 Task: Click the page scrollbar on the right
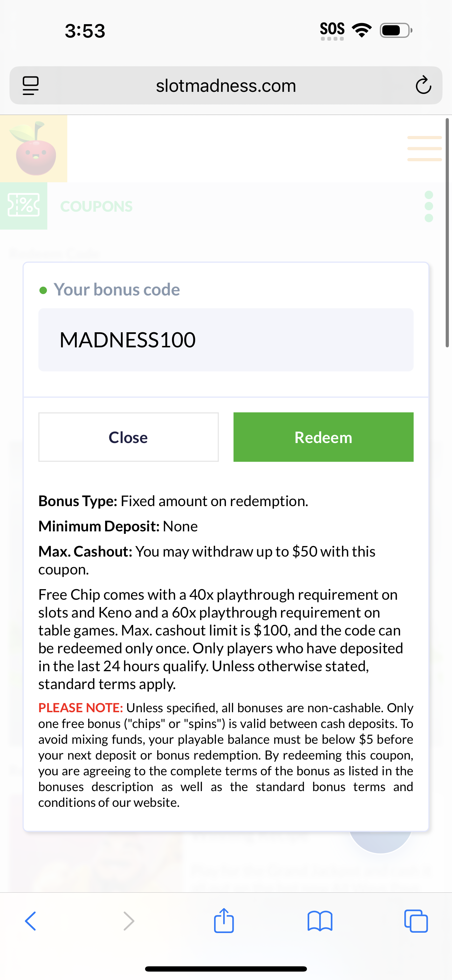[447, 232]
